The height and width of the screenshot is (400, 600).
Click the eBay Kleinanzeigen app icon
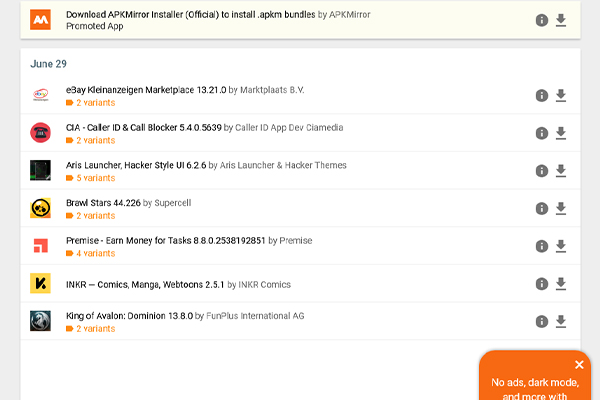click(40, 95)
